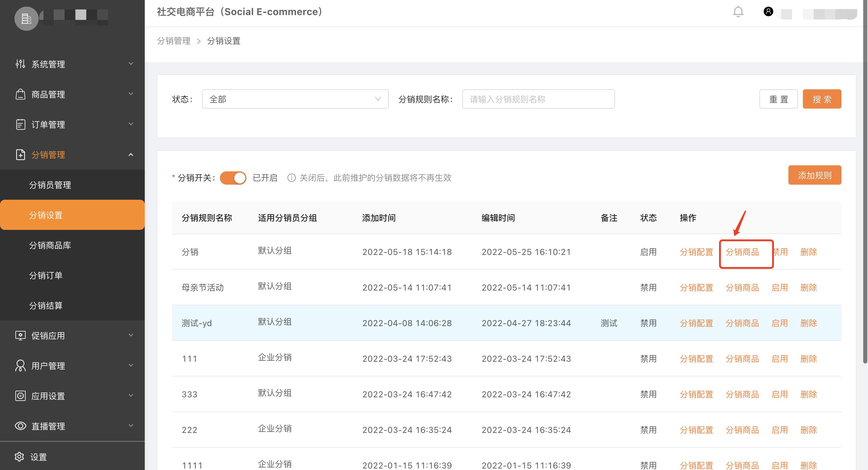The image size is (868, 470).
Task: Click the 设置 gear icon
Action: tap(19, 456)
